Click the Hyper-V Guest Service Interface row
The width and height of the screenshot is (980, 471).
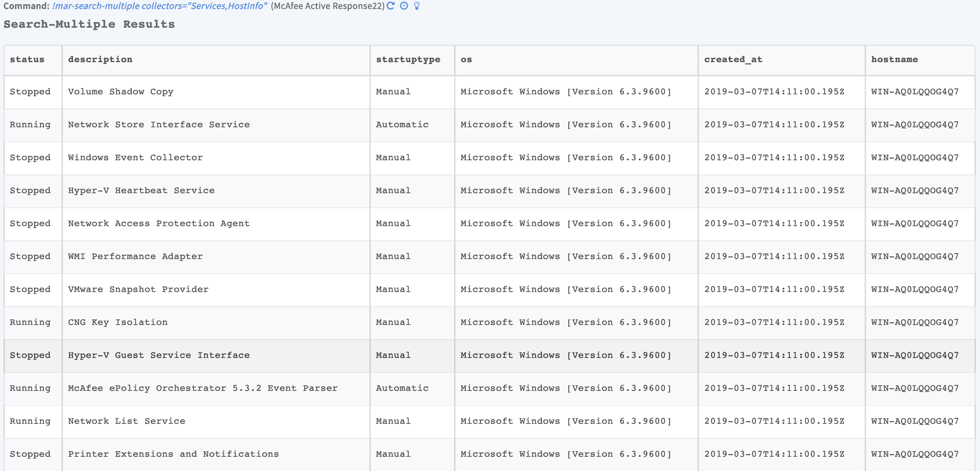(x=158, y=355)
